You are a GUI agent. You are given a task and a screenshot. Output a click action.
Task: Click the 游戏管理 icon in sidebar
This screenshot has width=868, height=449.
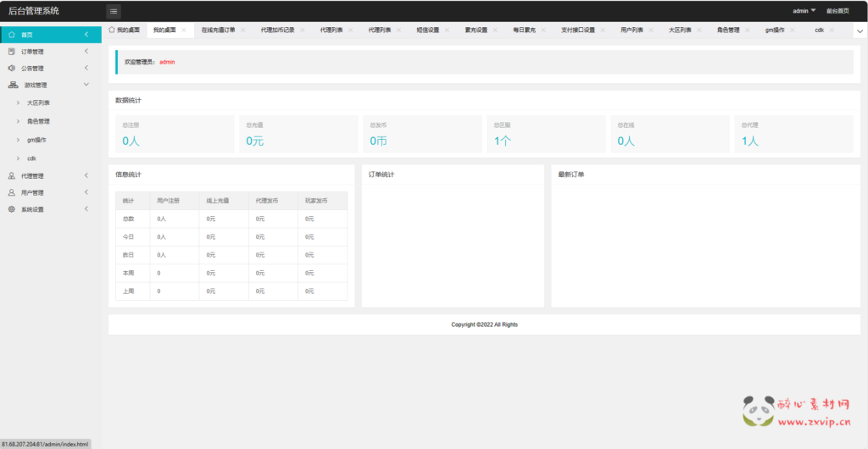click(x=13, y=85)
